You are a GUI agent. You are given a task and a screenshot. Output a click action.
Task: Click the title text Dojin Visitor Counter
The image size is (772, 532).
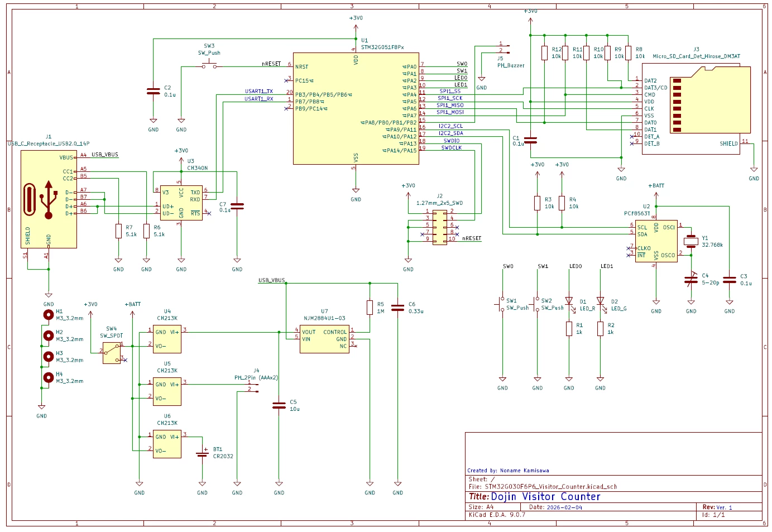(545, 496)
